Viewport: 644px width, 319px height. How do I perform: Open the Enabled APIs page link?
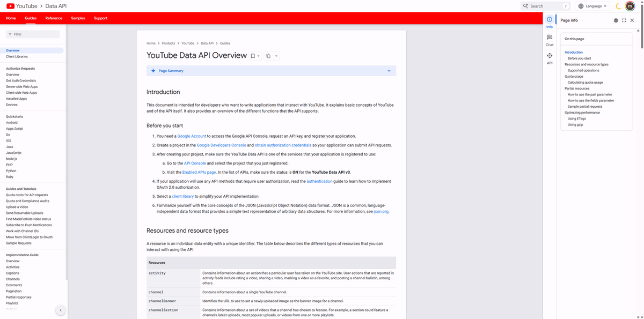(x=199, y=172)
